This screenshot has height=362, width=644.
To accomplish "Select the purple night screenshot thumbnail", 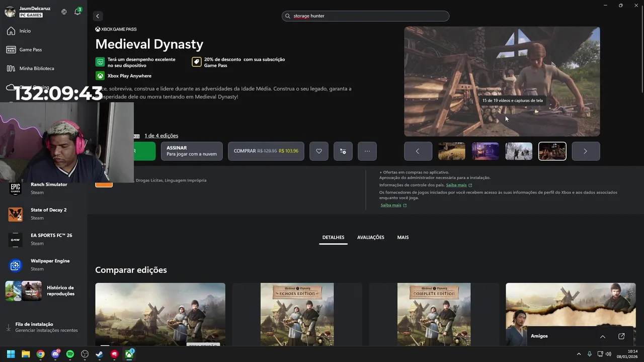I will pos(485,151).
